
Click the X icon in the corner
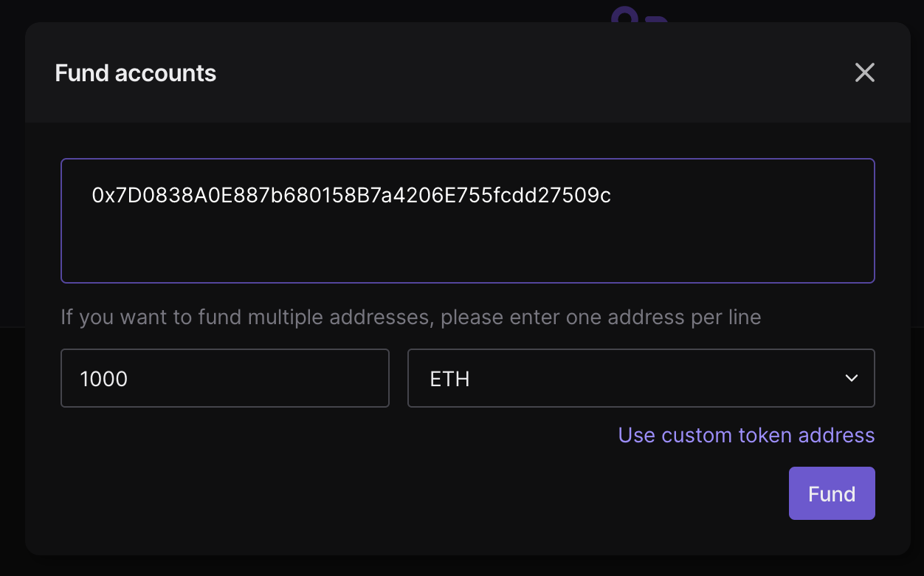[864, 72]
